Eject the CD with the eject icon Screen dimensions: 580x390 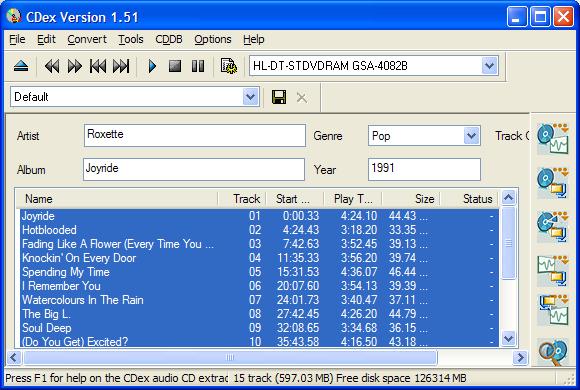pos(21,66)
